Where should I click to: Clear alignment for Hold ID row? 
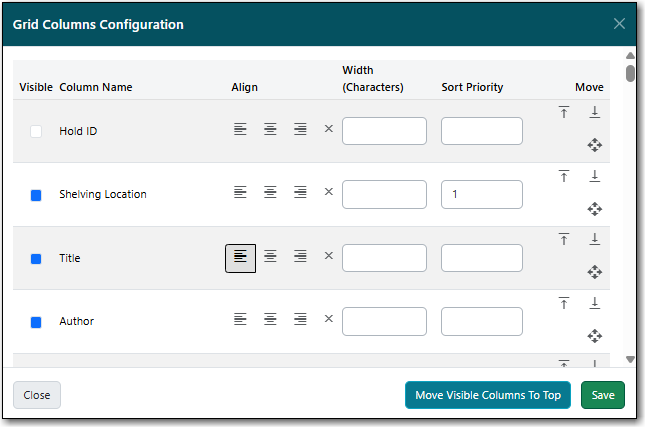coord(329,129)
